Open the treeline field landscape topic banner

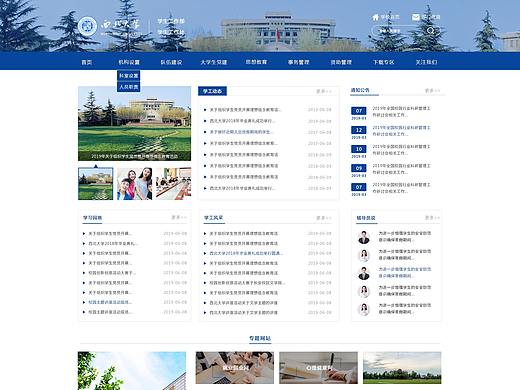coord(402,368)
